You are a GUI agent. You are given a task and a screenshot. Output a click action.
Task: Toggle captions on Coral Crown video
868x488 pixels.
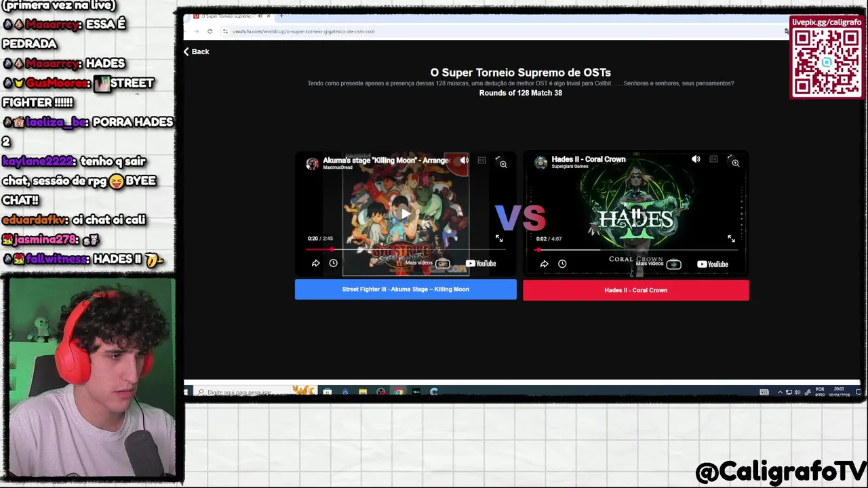coord(713,159)
